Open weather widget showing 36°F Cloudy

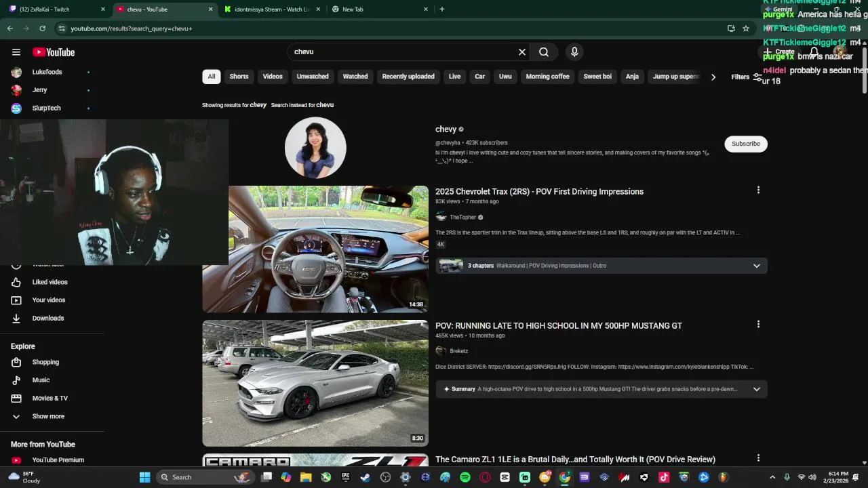24,477
